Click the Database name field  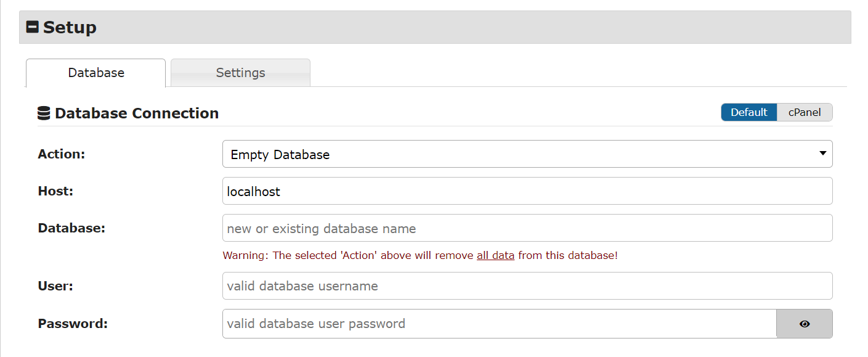click(x=527, y=228)
